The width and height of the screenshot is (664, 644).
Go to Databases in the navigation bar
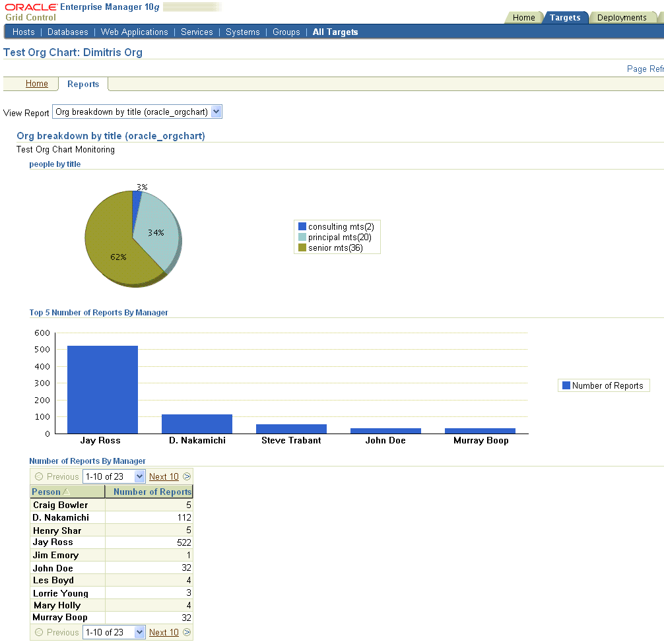(67, 32)
